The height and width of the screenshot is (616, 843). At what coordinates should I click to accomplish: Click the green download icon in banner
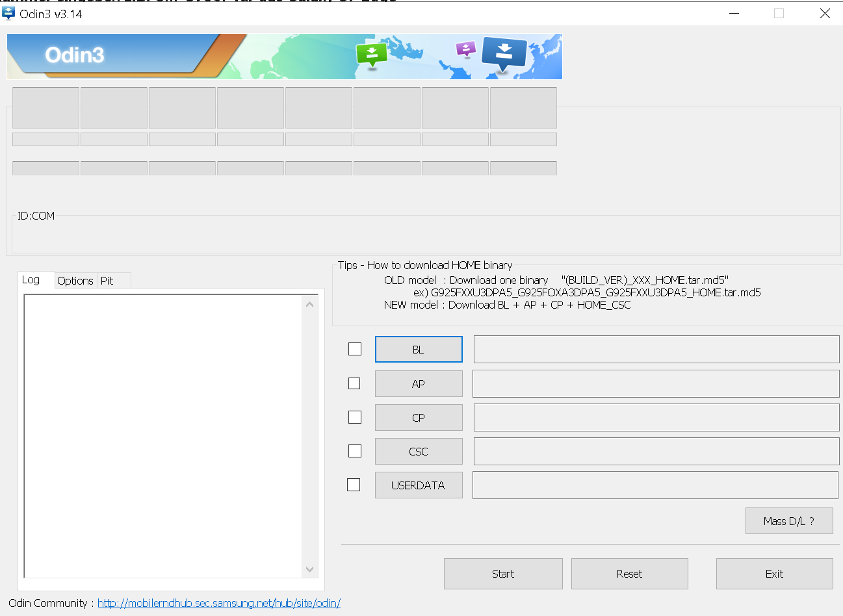point(372,54)
